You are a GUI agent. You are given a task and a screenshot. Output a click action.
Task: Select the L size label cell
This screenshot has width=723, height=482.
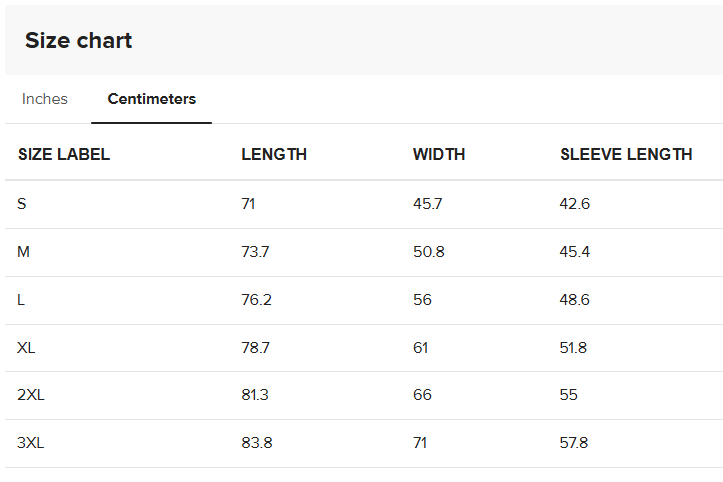tap(21, 300)
